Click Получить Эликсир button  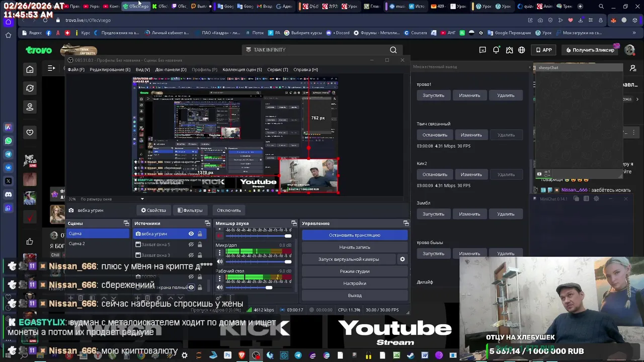pyautogui.click(x=590, y=50)
